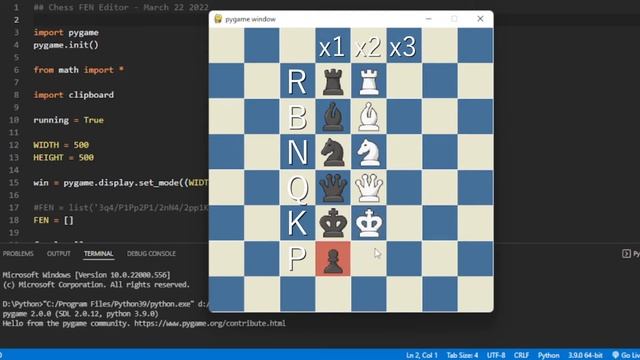Click the UTF-8 encoding indicator

click(x=496, y=355)
